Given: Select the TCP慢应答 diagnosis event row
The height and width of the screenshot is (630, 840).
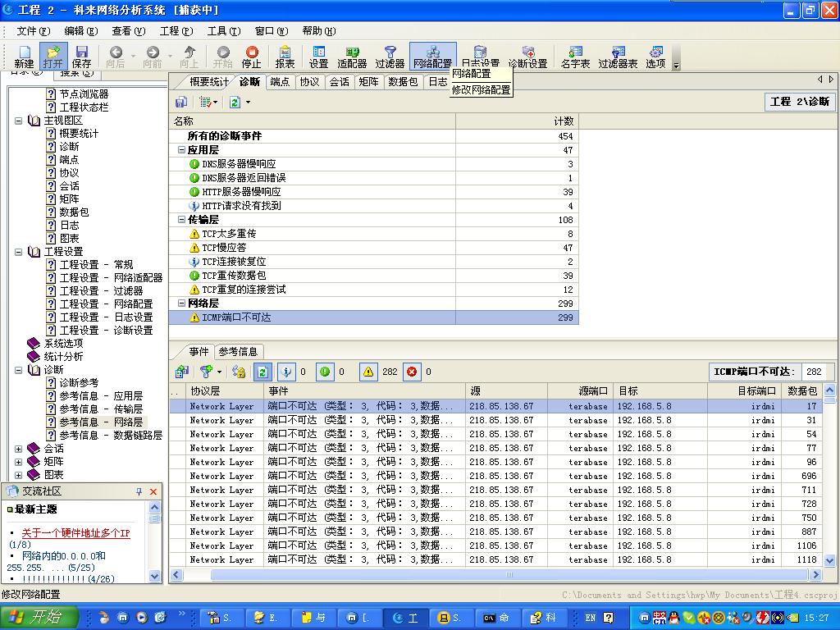Looking at the screenshot, I should pyautogui.click(x=224, y=248).
